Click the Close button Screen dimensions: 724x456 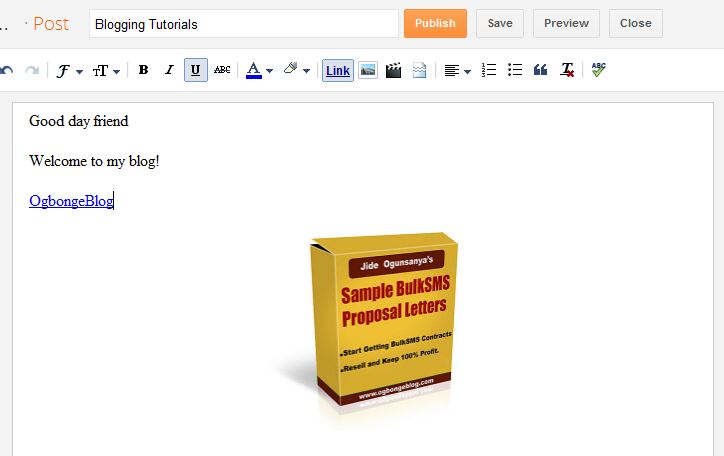point(636,23)
